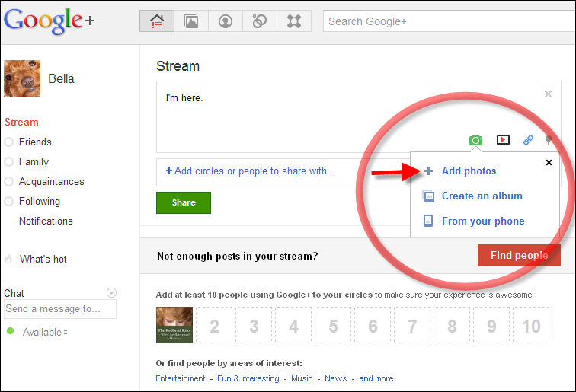
Task: Open the Chat options dropdown arrow
Action: pos(111,292)
